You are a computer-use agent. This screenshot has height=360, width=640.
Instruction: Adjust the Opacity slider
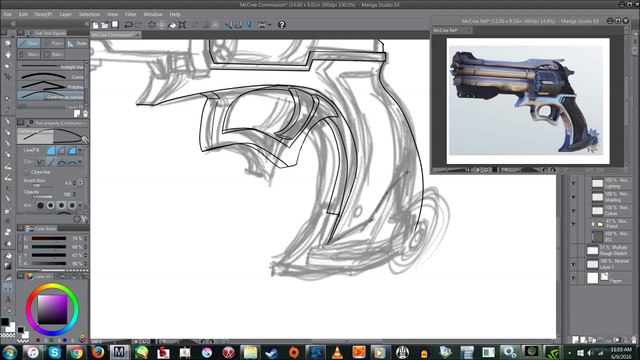click(x=42, y=196)
